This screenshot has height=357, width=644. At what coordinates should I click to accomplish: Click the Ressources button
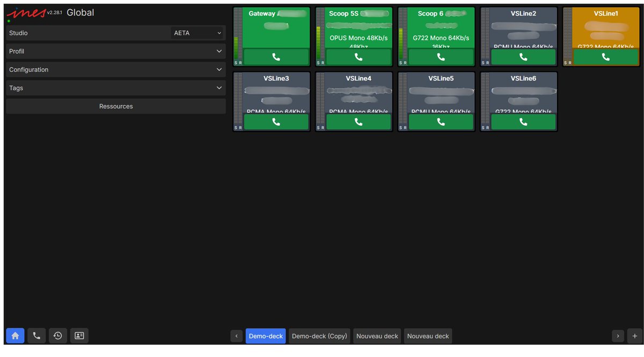tap(116, 106)
